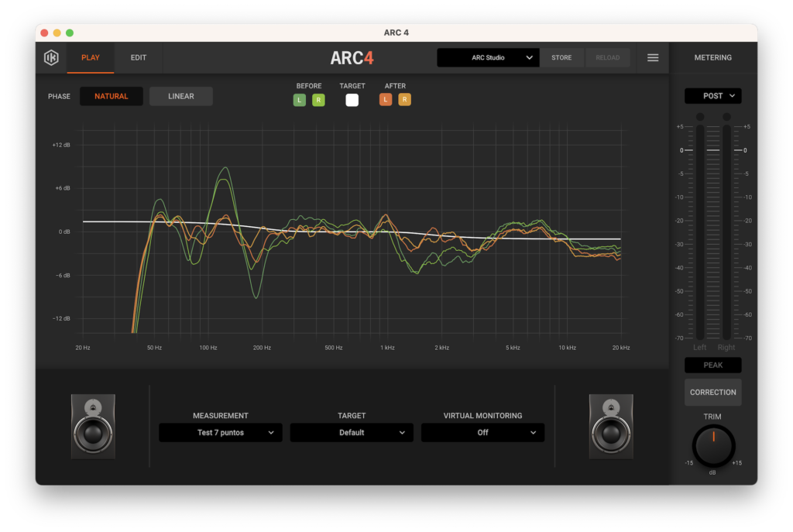The height and width of the screenshot is (532, 793).
Task: Switch to the Edit tab
Action: (x=139, y=58)
